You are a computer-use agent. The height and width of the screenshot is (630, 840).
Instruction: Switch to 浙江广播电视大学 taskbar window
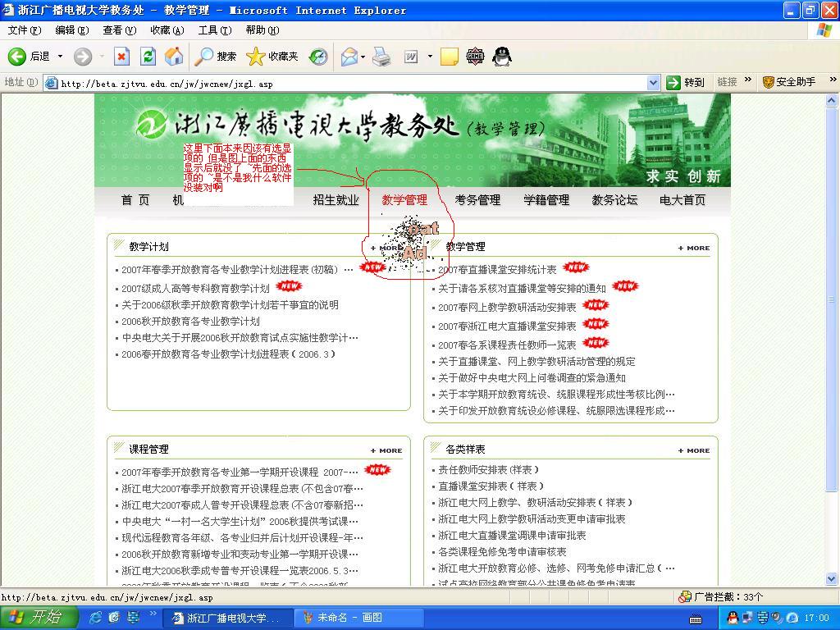[228, 618]
